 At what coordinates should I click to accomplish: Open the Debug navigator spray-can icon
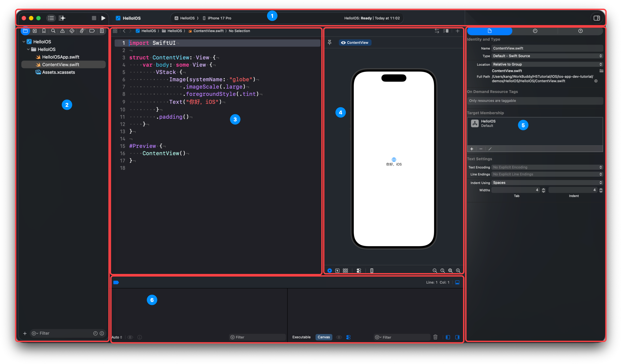click(x=82, y=31)
